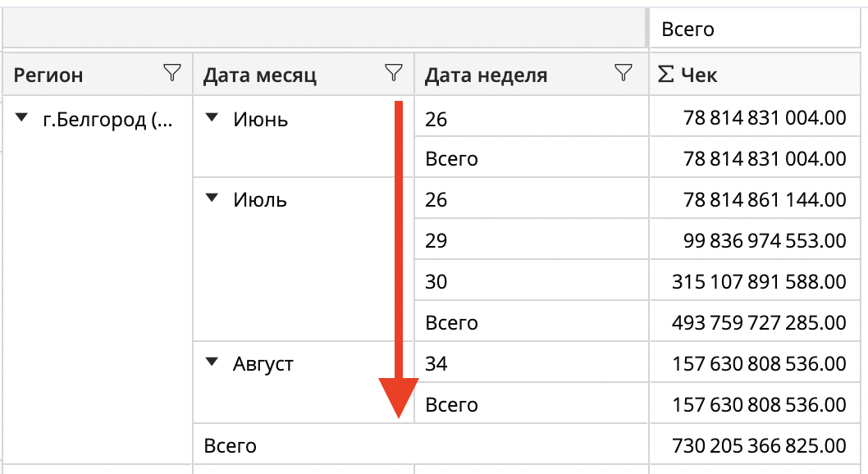
Task: Open the Регион column filter
Action: [x=171, y=74]
